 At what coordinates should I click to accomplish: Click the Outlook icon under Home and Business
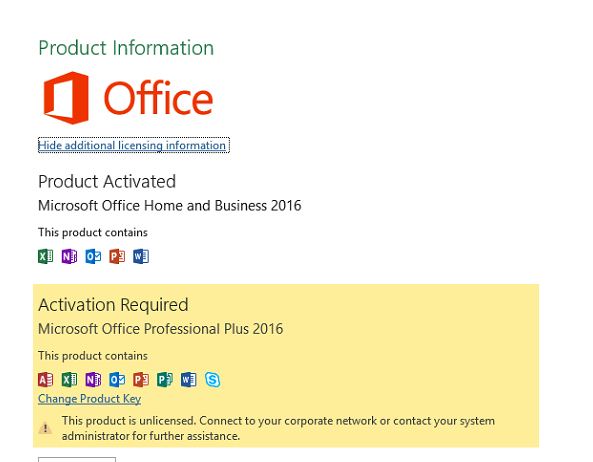pos(93,256)
